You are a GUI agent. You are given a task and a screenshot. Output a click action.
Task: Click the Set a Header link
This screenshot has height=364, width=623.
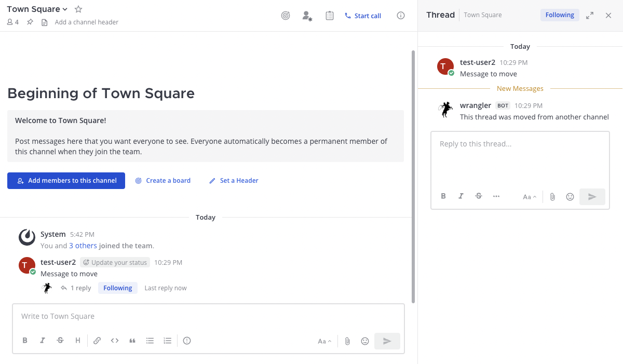pos(234,181)
